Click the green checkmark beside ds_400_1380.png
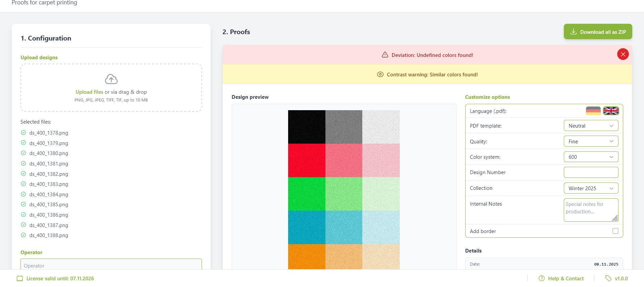 (23, 153)
